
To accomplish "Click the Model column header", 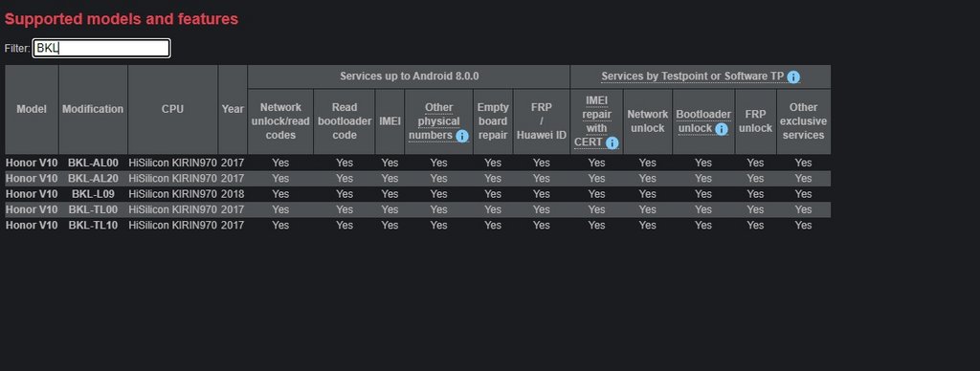I will coord(32,109).
